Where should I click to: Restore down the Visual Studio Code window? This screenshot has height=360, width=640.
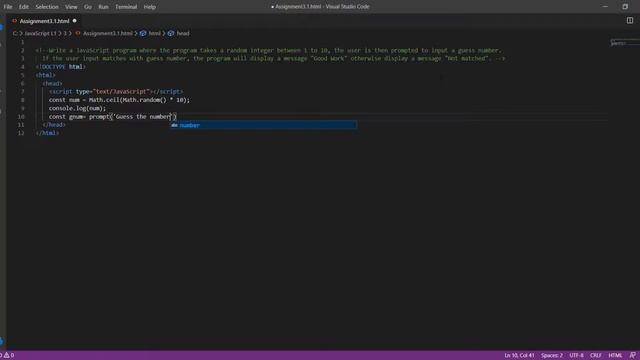[625, 7]
